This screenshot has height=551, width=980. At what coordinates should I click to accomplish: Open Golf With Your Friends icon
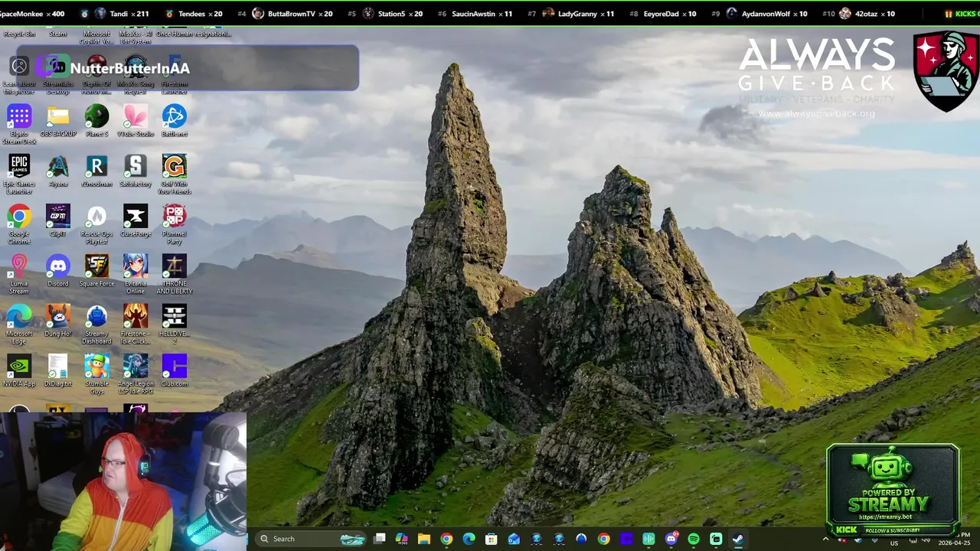(175, 174)
